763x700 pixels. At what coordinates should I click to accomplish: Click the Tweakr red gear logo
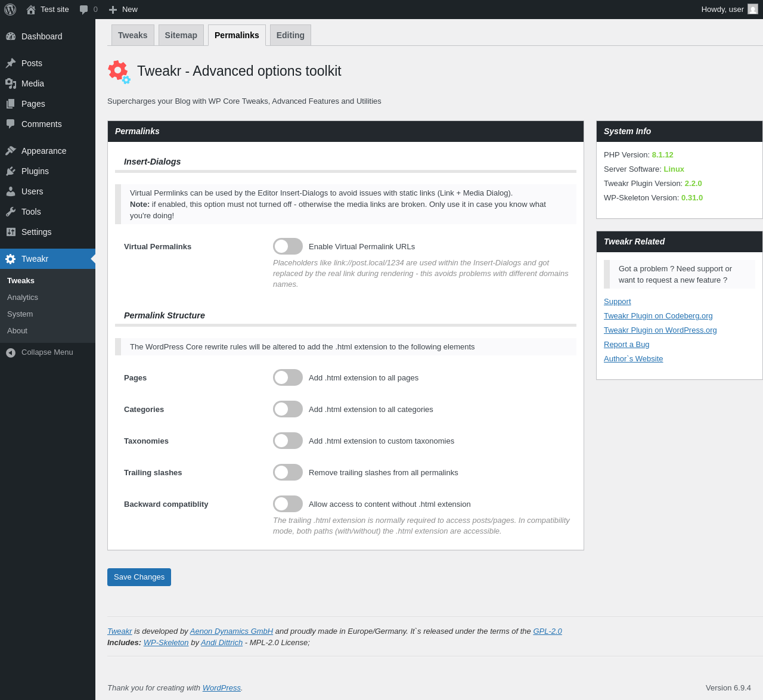click(119, 72)
